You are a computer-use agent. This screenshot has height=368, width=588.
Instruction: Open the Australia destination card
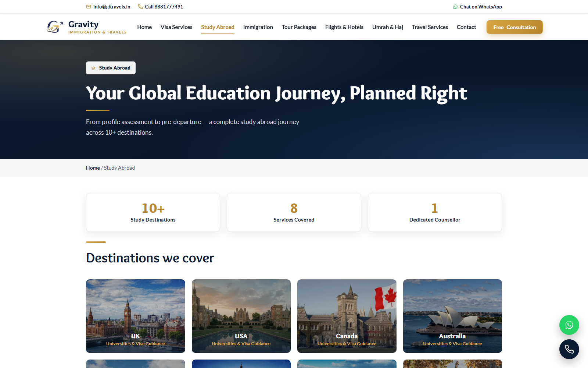[x=452, y=316]
